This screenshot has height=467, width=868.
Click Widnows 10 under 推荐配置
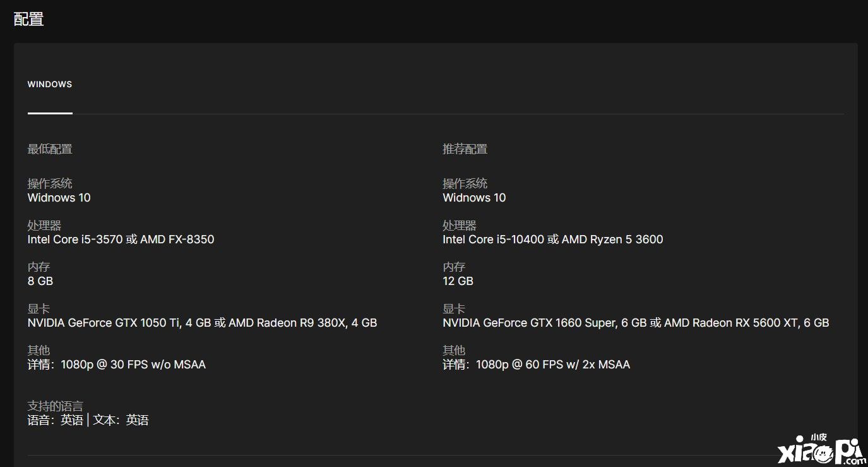[x=474, y=198]
